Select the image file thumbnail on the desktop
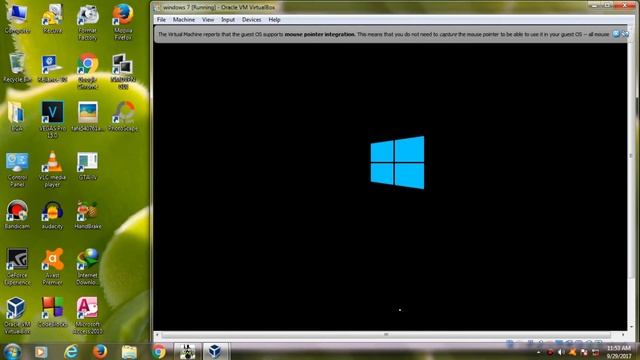 point(88,116)
